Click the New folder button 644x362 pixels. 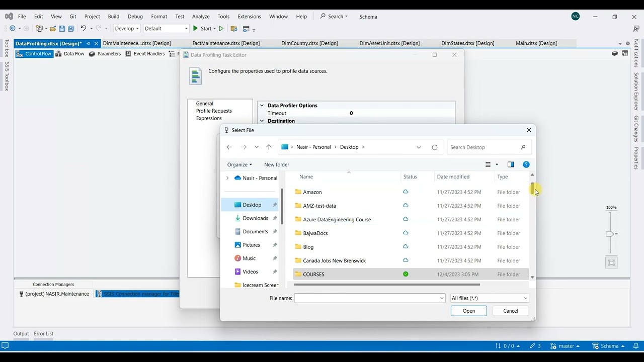pyautogui.click(x=277, y=164)
